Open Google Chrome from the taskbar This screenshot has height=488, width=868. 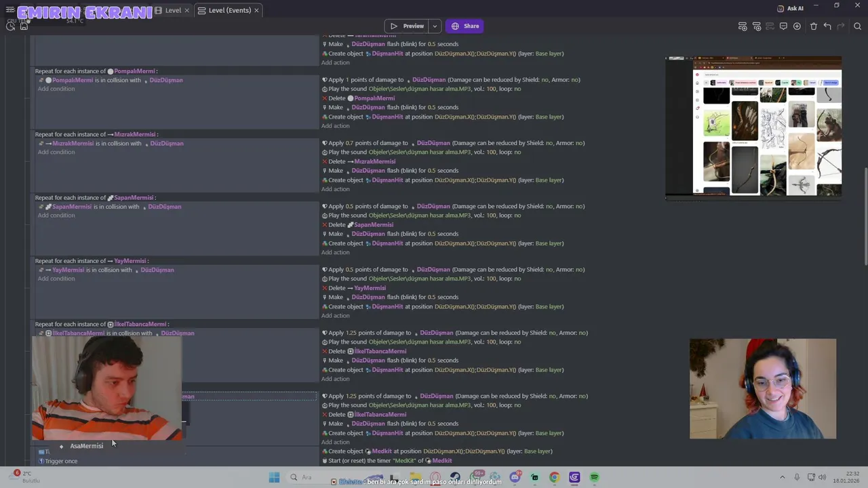(x=554, y=477)
